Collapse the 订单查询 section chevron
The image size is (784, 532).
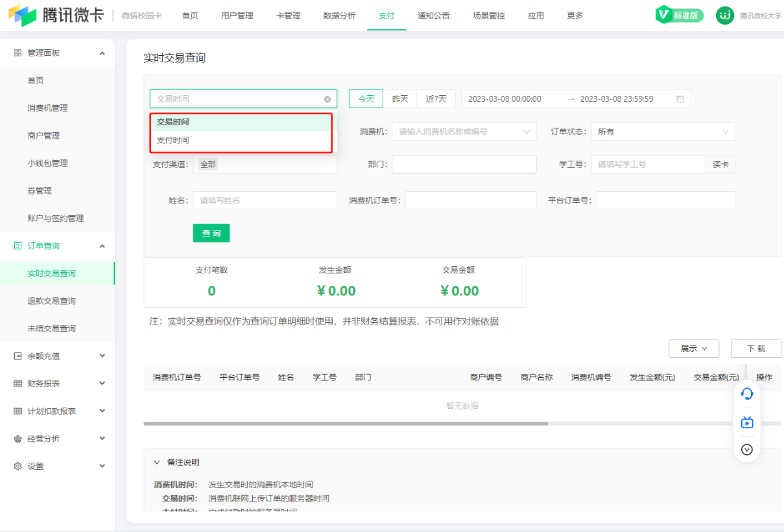tap(102, 246)
